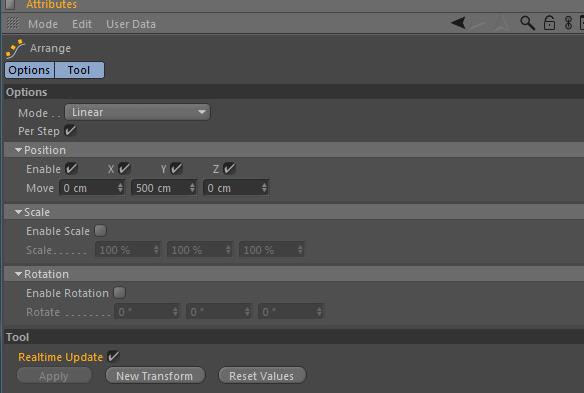Click the Move Y field showing 500 cm
Viewport: 584px width, 393px height.
pos(164,188)
